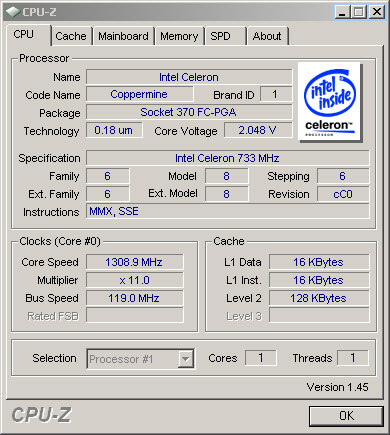Click the Processor #1 combo box
This screenshot has width=390, height=435.
click(x=140, y=359)
